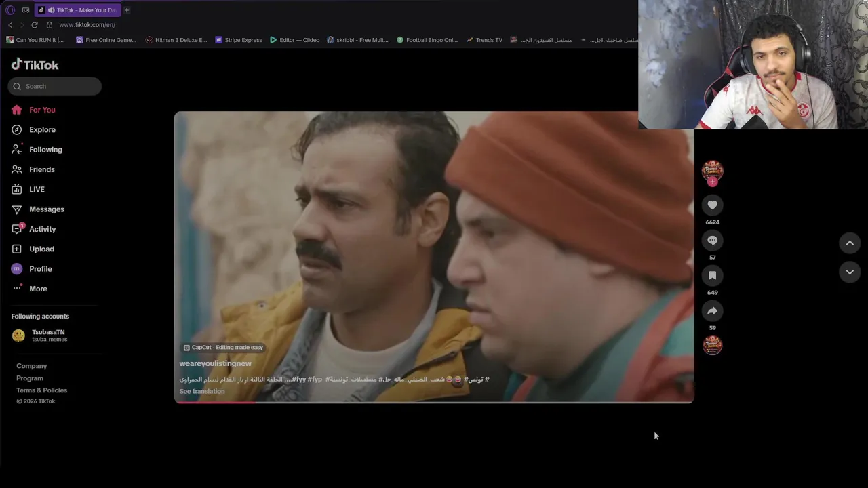Open the GX Corner controller icon
This screenshot has height=488, width=868.
click(x=26, y=10)
